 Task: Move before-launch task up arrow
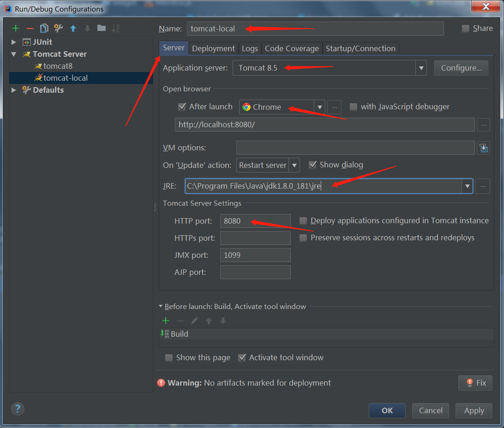point(209,321)
